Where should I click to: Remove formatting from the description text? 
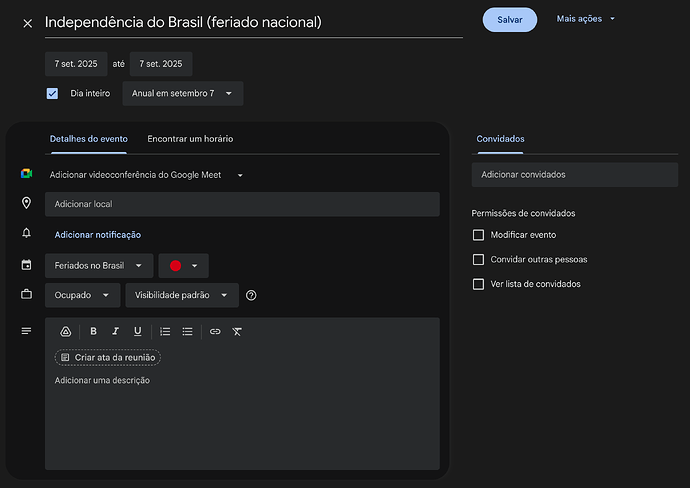237,331
